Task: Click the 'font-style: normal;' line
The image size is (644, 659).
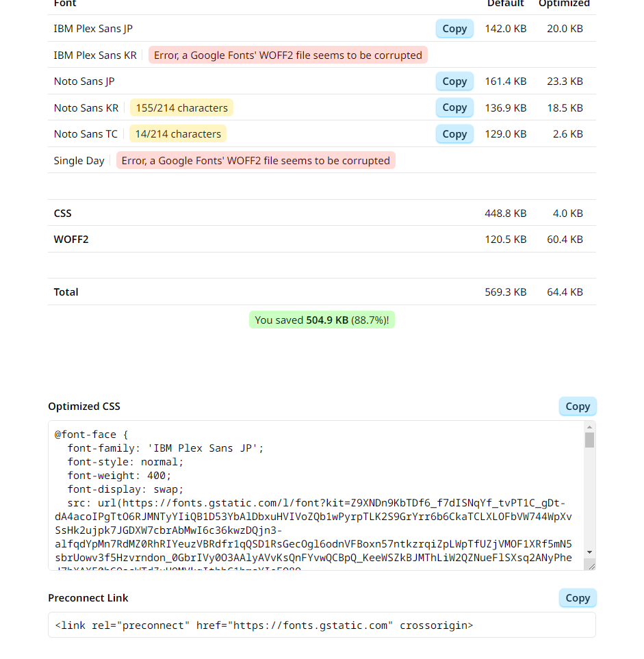Action: [125, 463]
